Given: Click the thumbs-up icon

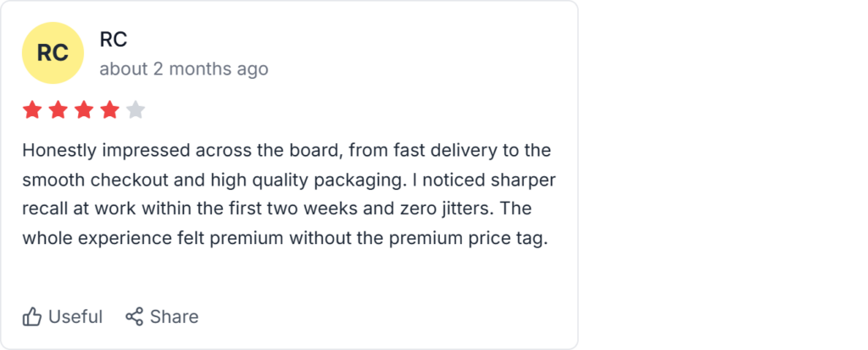Looking at the screenshot, I should (32, 317).
